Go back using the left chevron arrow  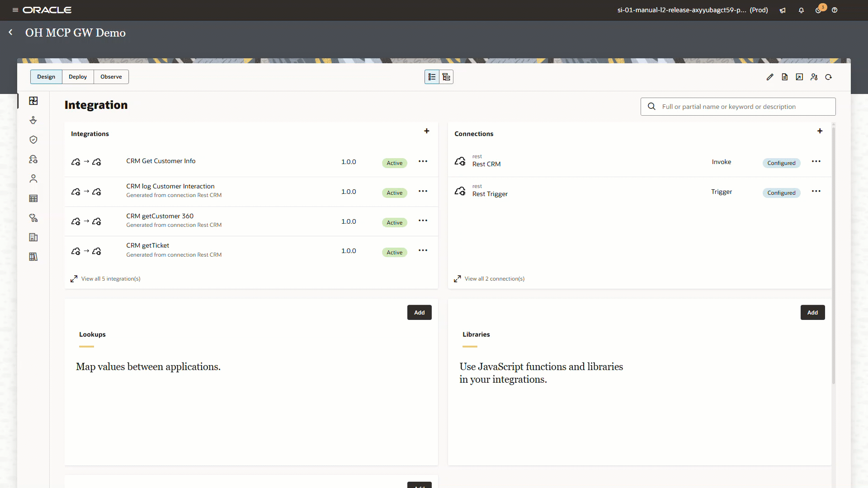pyautogui.click(x=10, y=32)
